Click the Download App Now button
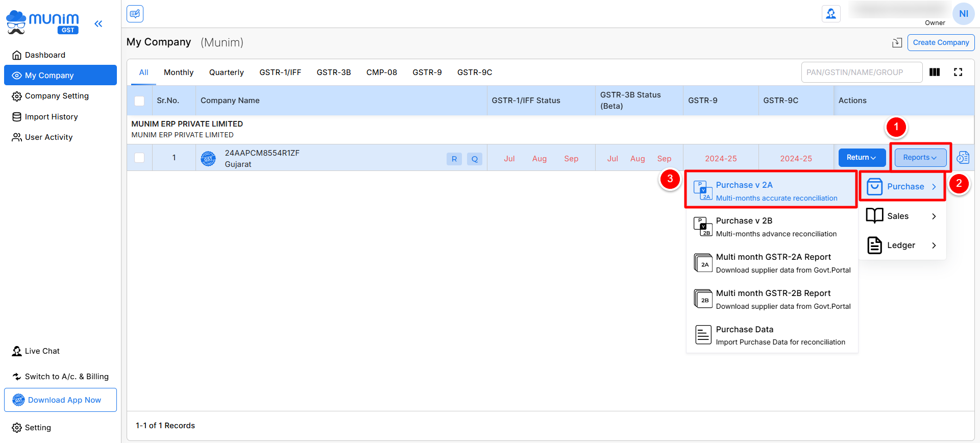 [x=60, y=400]
